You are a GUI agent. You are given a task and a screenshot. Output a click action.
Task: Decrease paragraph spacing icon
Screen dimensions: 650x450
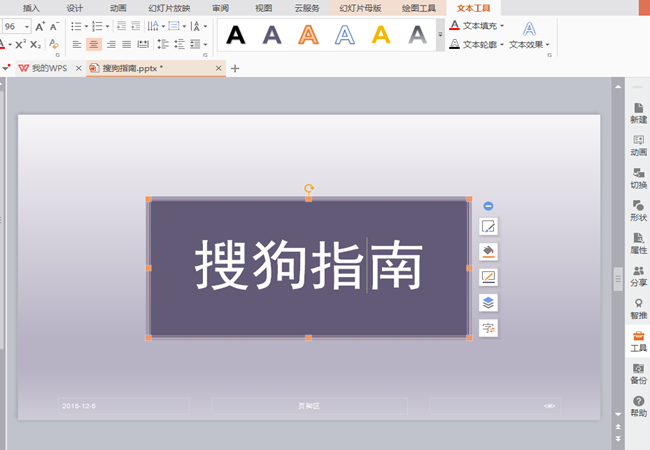point(179,44)
